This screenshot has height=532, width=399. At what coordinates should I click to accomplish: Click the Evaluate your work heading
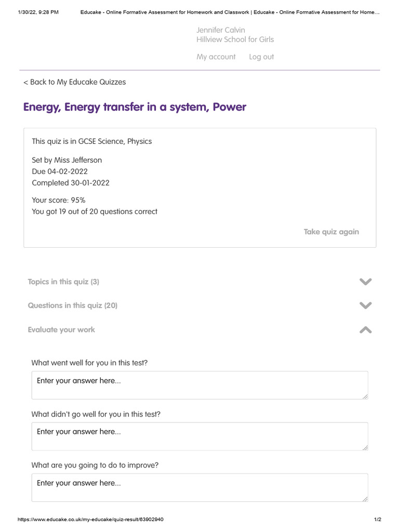click(61, 330)
